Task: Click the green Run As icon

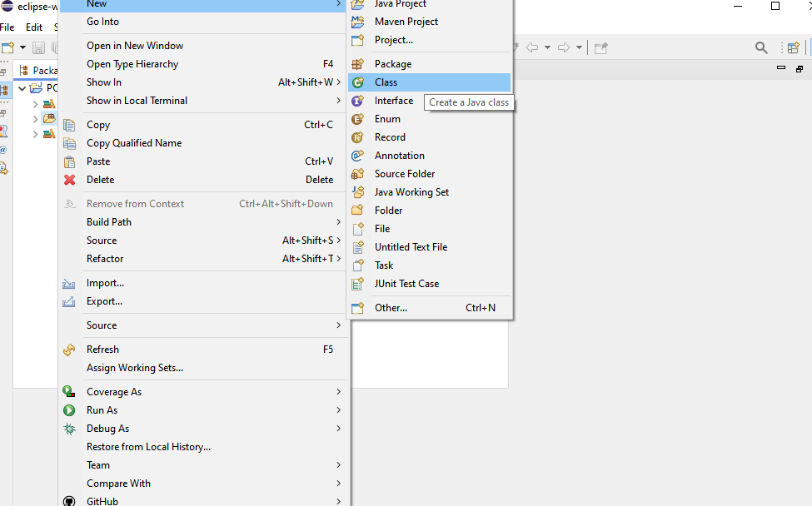Action: (69, 410)
